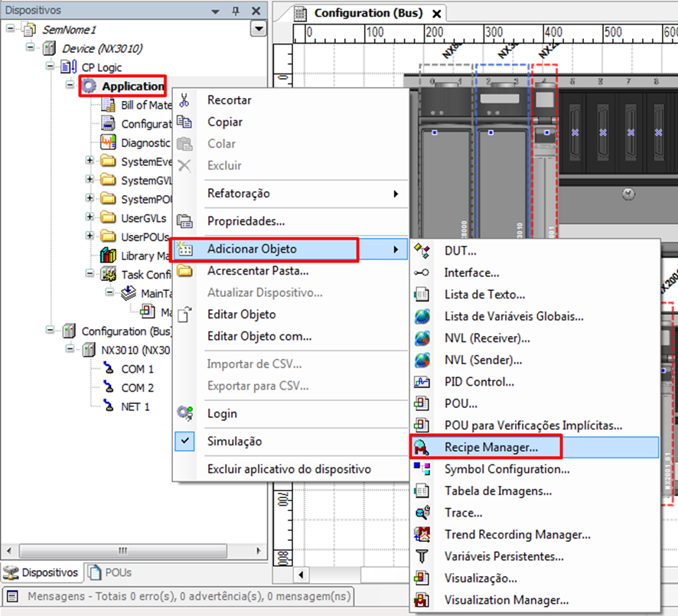
Task: Click the Recipe Manager icon in submenu
Action: (422, 446)
